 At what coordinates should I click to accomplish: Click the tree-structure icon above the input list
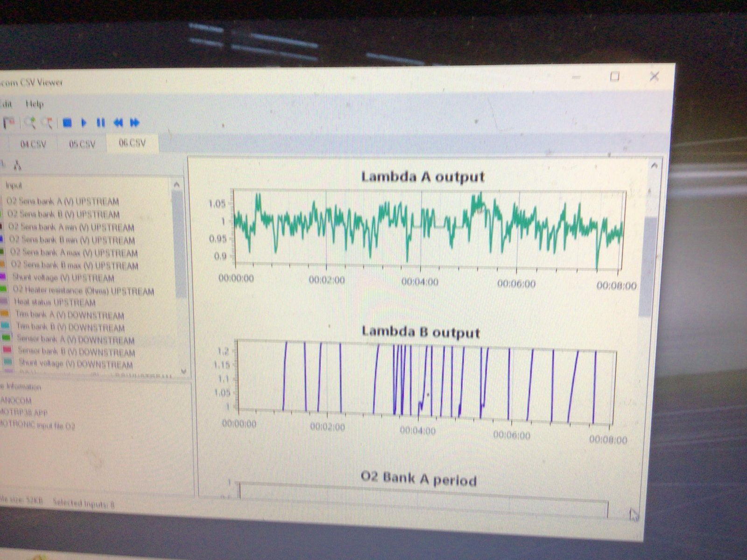point(17,165)
